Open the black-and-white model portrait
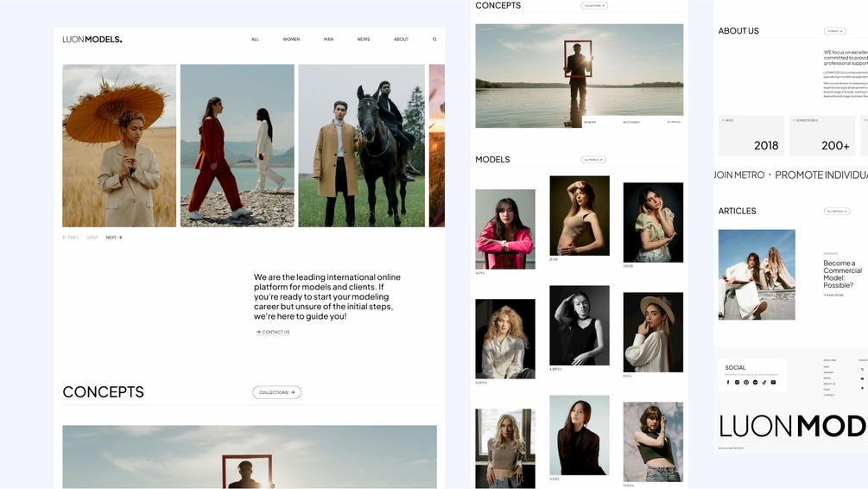 579,326
